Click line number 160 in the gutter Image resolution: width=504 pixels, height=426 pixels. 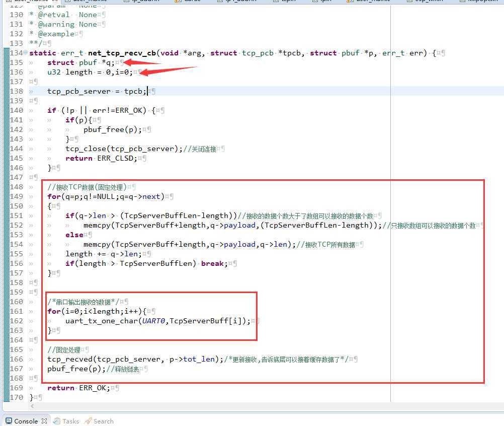coord(17,302)
